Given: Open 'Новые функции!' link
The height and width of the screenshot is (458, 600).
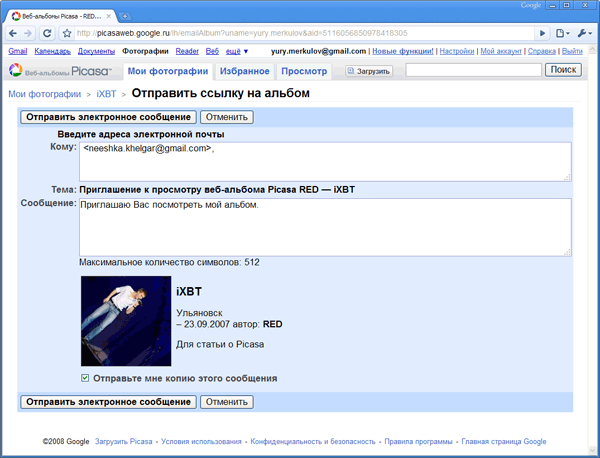Looking at the screenshot, I should click(403, 51).
